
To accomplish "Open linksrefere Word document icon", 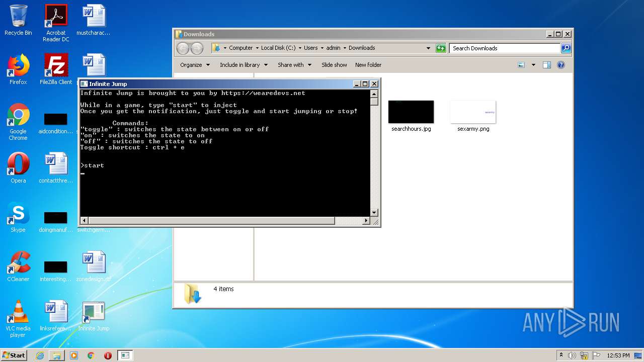I will 56,316.
